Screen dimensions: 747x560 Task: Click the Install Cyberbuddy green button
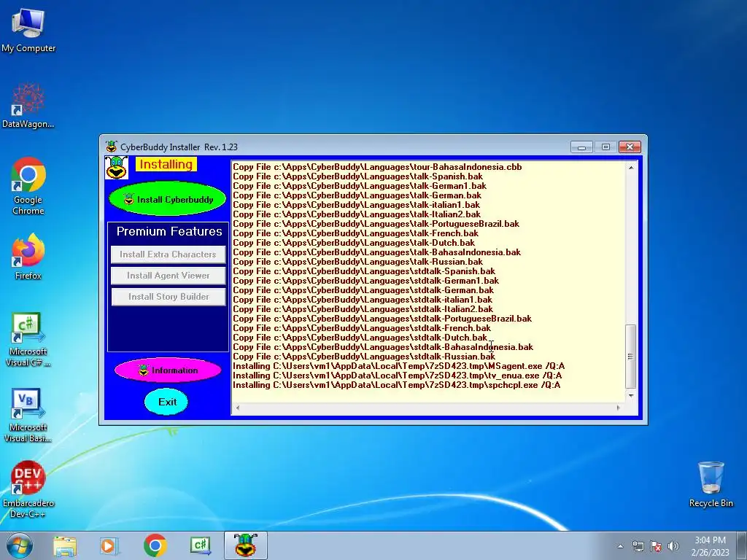coord(168,200)
